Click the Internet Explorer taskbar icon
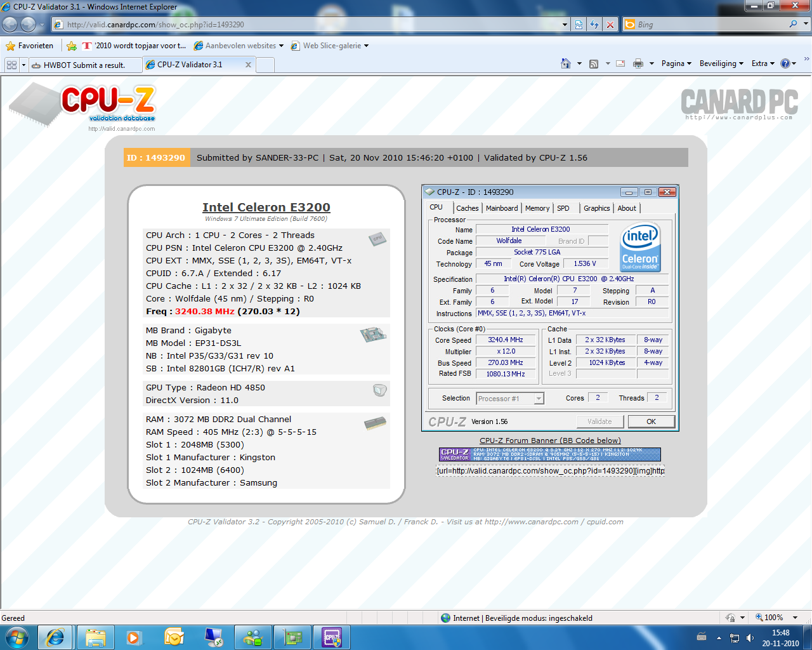Image resolution: width=812 pixels, height=650 pixels. pos(55,637)
